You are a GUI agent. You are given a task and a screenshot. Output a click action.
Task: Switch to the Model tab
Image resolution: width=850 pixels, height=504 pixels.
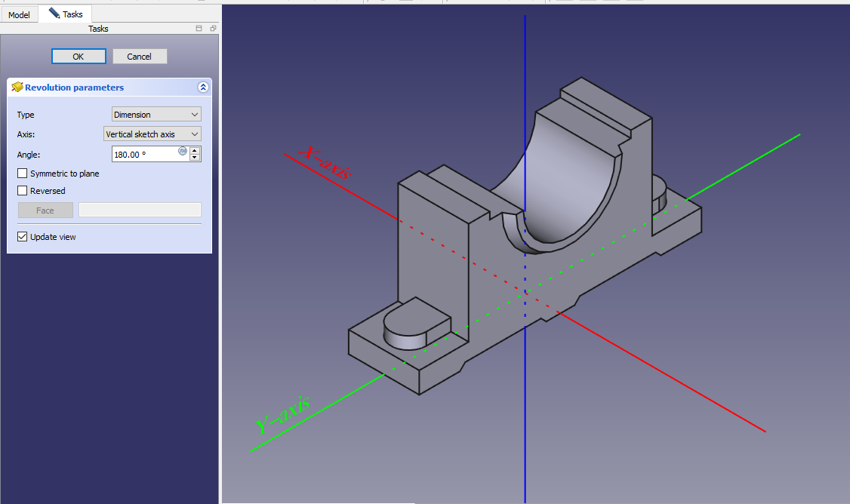[x=19, y=14]
